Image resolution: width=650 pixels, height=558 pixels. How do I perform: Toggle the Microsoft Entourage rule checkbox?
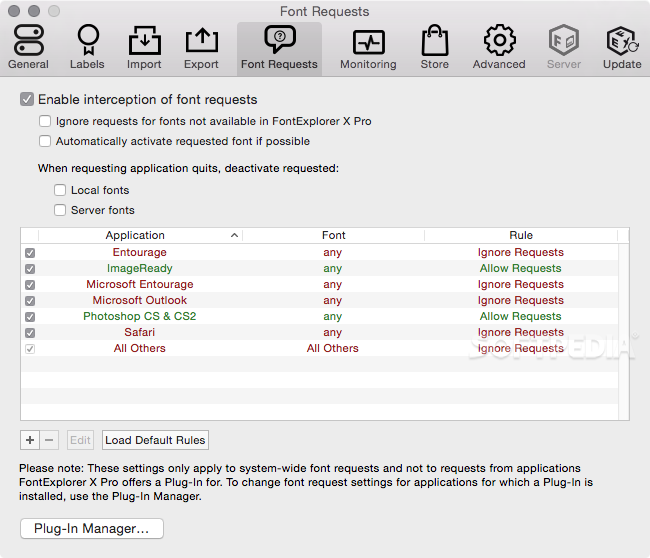[x=30, y=285]
